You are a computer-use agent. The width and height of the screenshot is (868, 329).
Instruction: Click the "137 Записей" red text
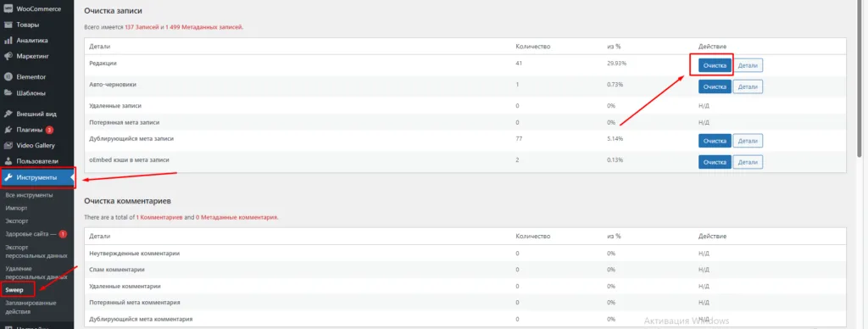pos(142,26)
